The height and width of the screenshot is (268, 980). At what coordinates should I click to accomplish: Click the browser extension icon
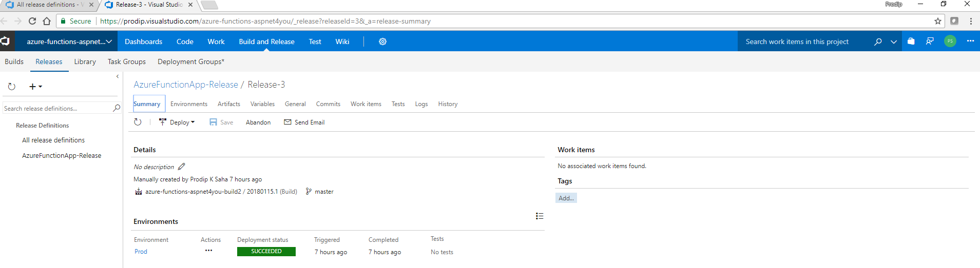pyautogui.click(x=954, y=21)
